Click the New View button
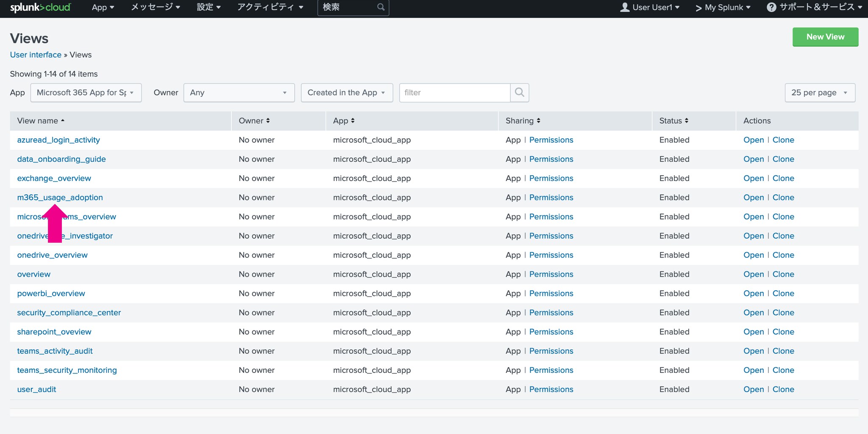 [825, 37]
